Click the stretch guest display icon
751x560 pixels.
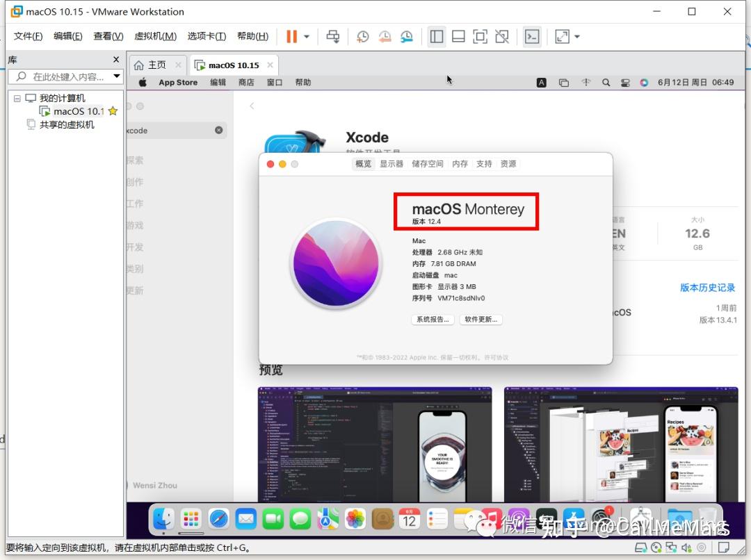562,36
